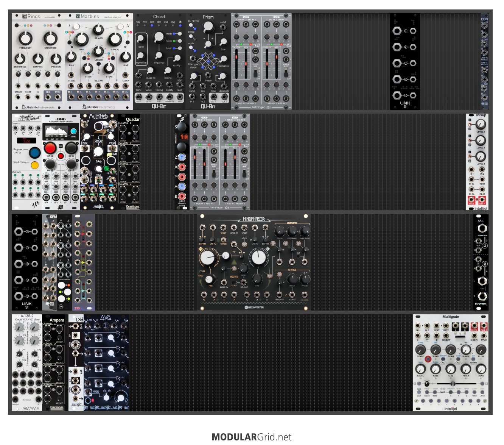Select the OPM module
Screen dimensions: 504x445
(x=50, y=262)
